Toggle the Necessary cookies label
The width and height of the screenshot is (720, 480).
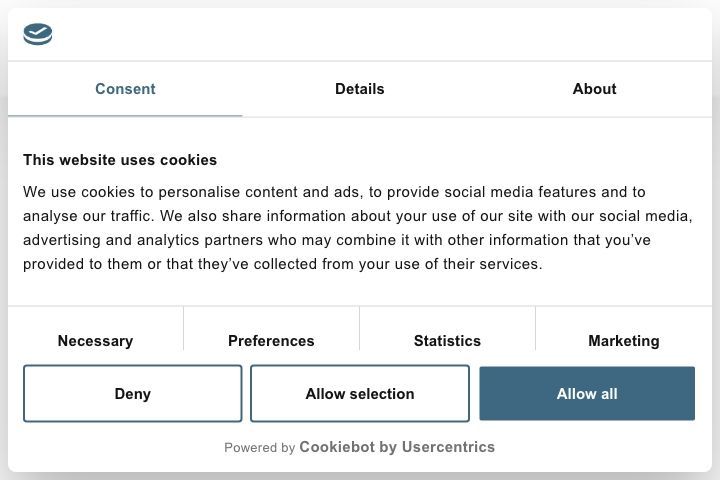coord(96,341)
